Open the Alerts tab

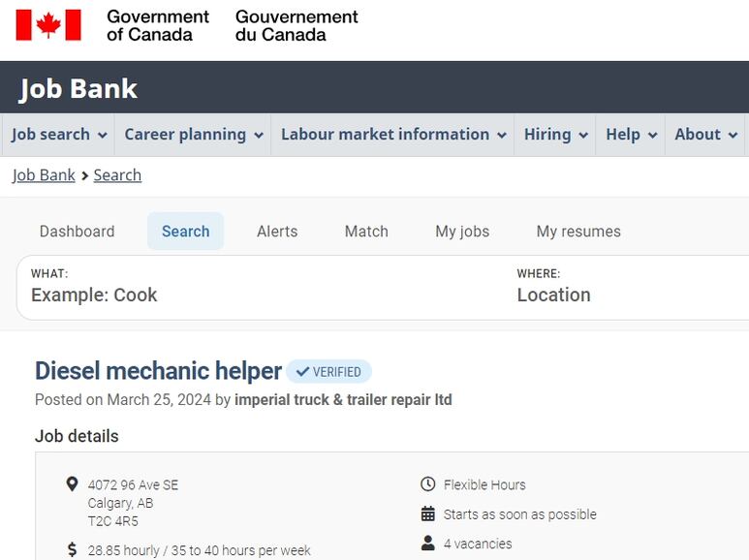coord(277,232)
